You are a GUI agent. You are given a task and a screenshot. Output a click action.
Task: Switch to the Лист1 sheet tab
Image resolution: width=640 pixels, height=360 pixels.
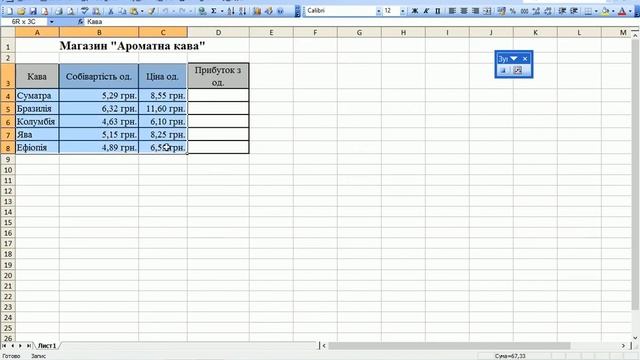click(x=47, y=346)
